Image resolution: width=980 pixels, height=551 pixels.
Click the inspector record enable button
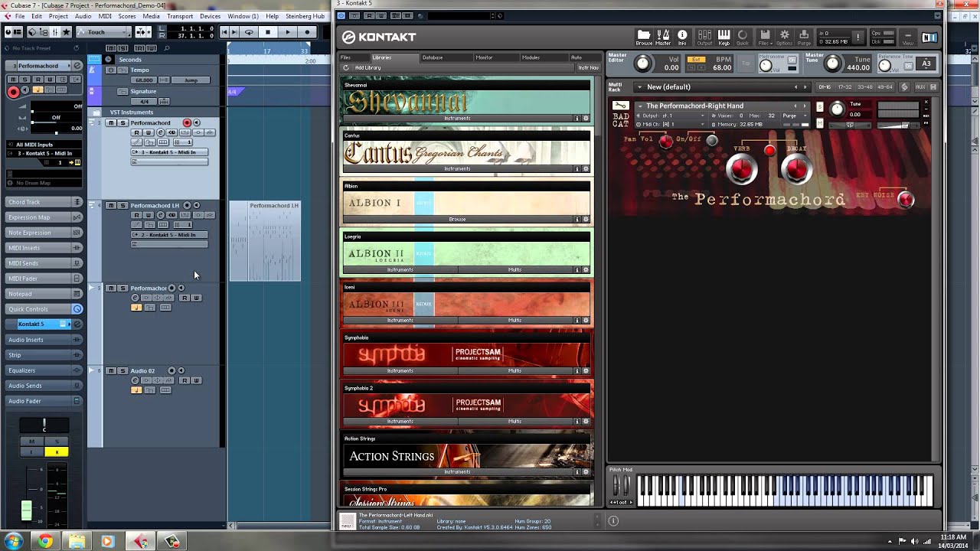13,92
